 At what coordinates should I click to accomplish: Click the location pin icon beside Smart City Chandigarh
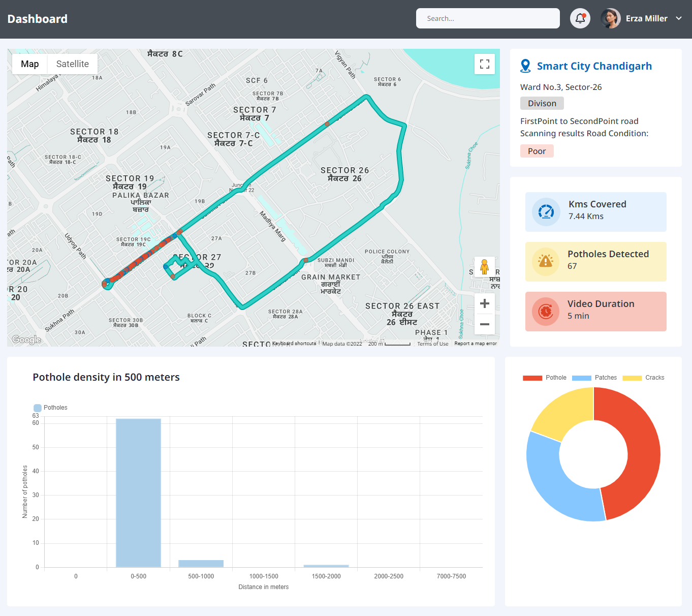pos(525,66)
